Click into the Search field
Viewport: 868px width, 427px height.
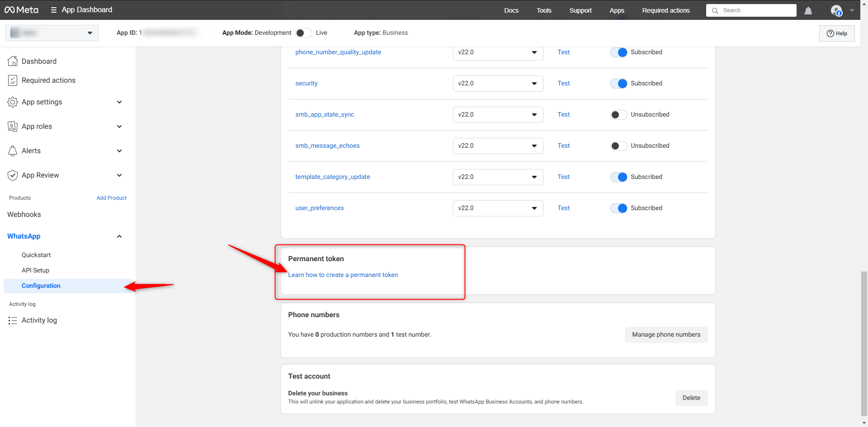pos(751,10)
